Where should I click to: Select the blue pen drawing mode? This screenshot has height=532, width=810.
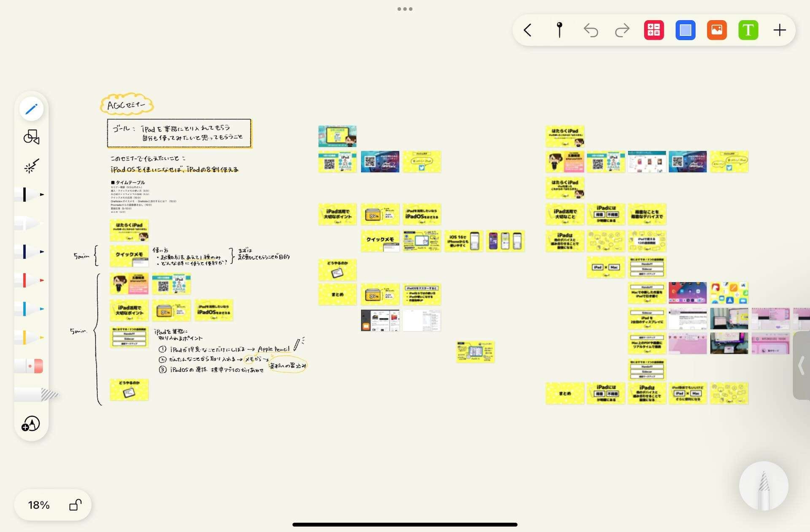(x=32, y=109)
